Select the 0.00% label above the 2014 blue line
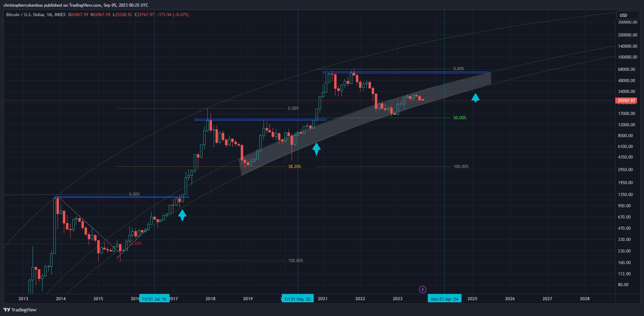This screenshot has height=316, width=644. coord(134,194)
